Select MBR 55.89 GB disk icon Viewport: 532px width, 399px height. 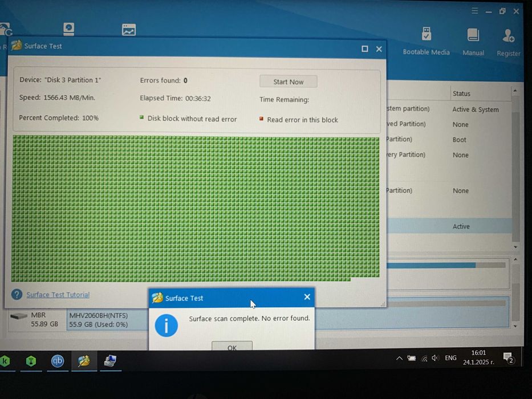point(19,316)
